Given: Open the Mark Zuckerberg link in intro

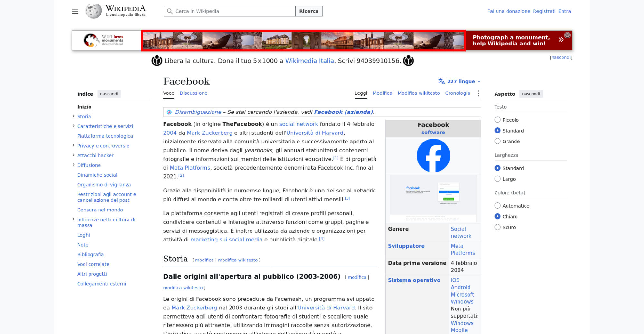Looking at the screenshot, I should pyautogui.click(x=210, y=133).
